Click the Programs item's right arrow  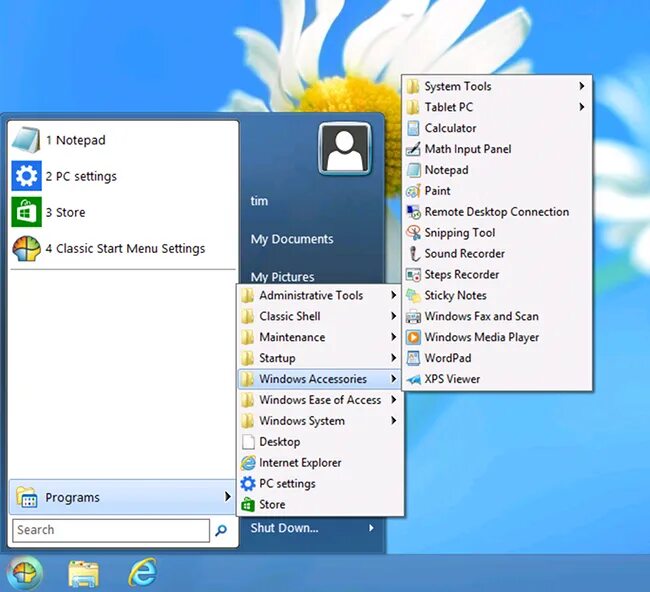click(x=227, y=496)
